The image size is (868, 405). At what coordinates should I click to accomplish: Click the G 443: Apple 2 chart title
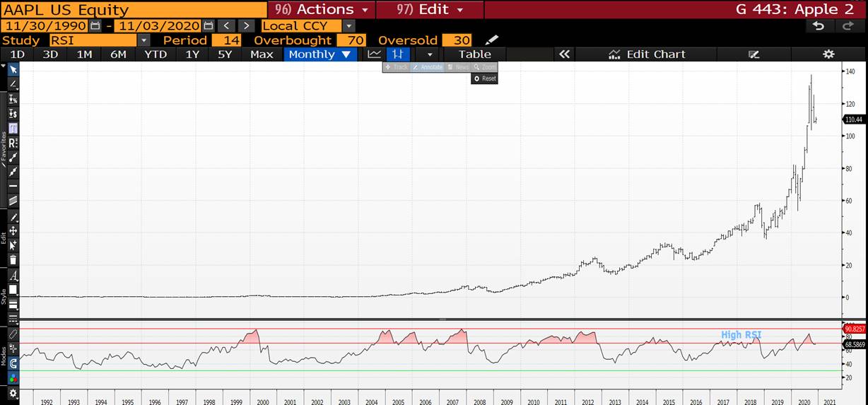(x=795, y=9)
